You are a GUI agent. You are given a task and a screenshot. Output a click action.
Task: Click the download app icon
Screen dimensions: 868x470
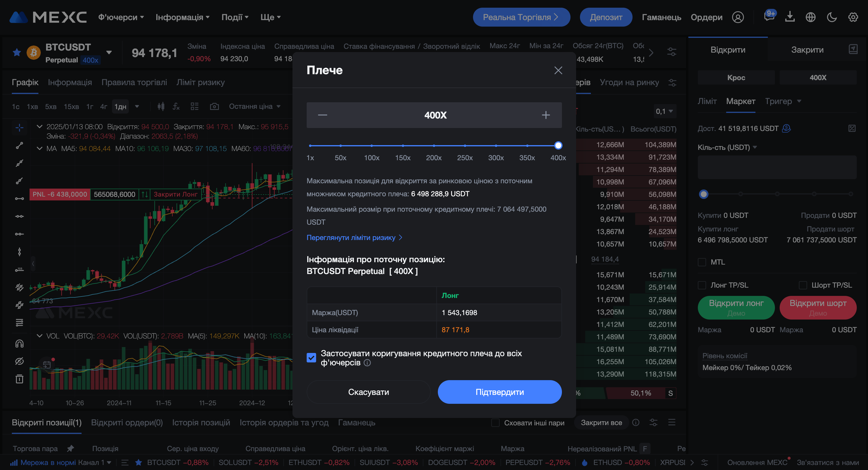[790, 17]
